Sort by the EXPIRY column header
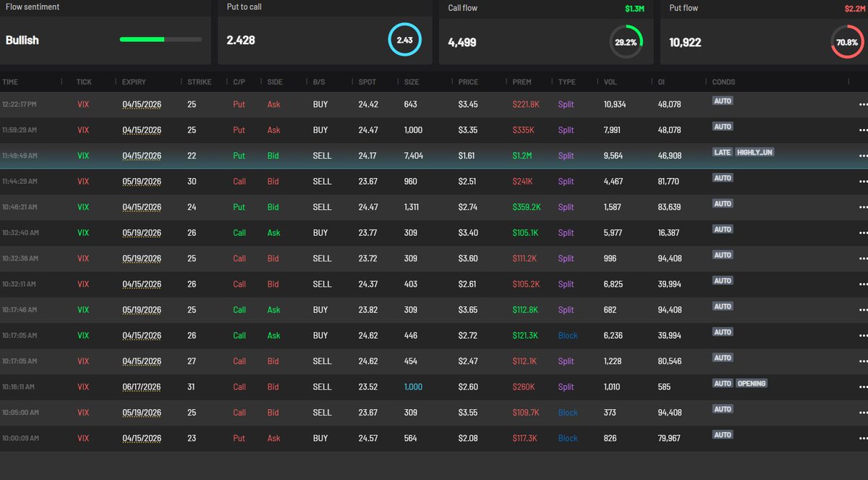Viewport: 868px width, 480px height. 134,82
